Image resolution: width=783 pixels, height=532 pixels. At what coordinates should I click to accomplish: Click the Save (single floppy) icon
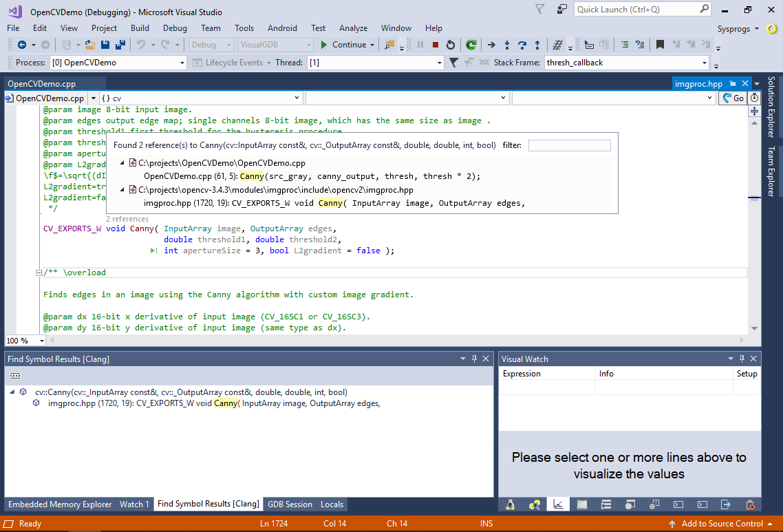pos(105,45)
